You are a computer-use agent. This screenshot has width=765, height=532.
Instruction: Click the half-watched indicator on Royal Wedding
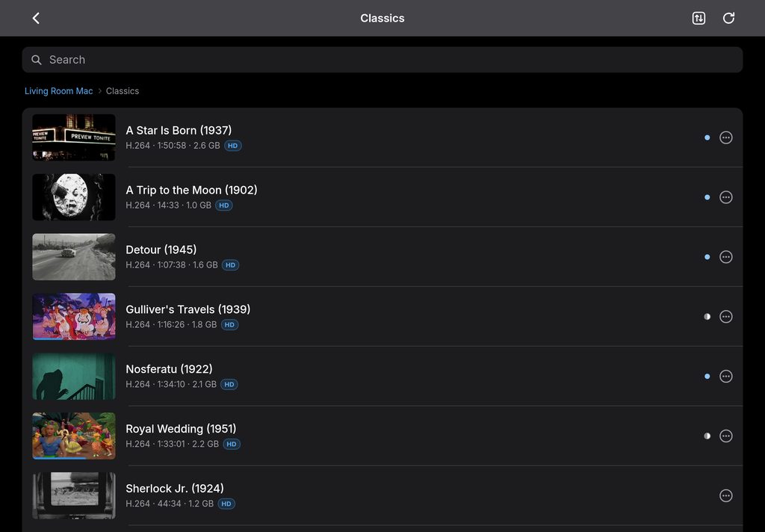tap(707, 436)
